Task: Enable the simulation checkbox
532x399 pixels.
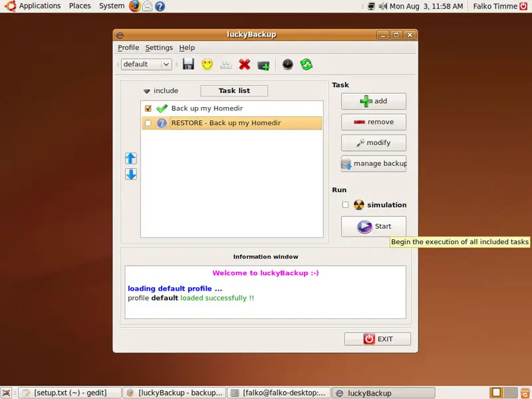Action: point(345,205)
